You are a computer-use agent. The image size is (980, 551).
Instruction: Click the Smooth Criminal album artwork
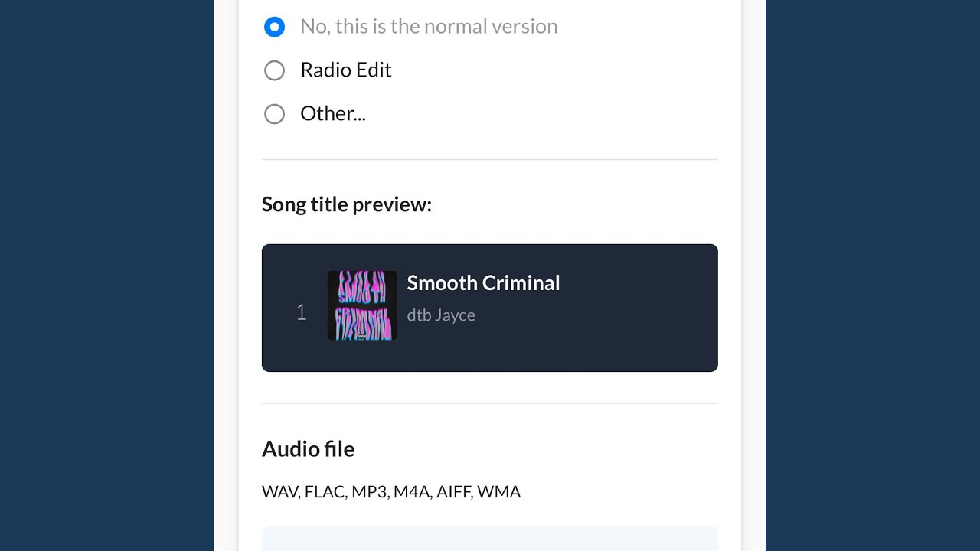pyautogui.click(x=361, y=305)
